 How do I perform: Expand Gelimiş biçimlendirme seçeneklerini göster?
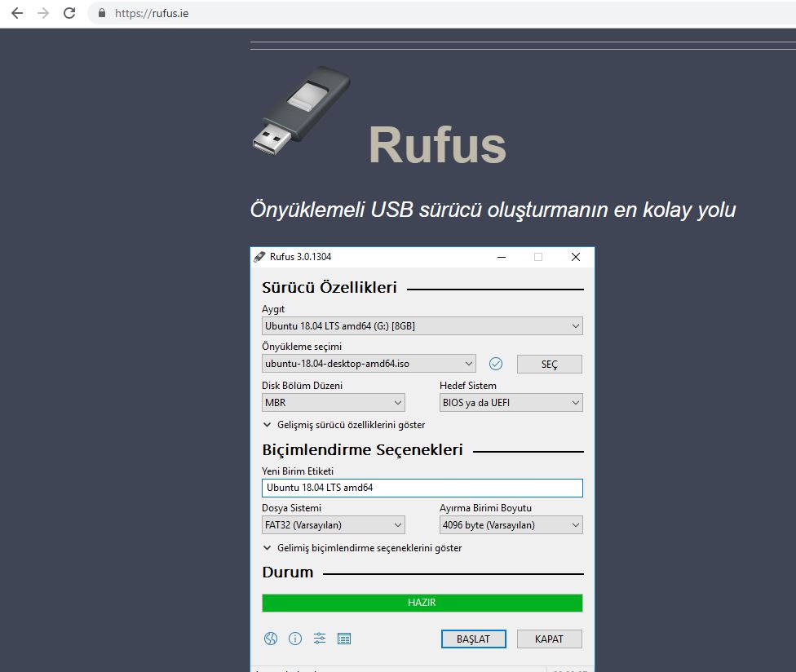[x=362, y=548]
